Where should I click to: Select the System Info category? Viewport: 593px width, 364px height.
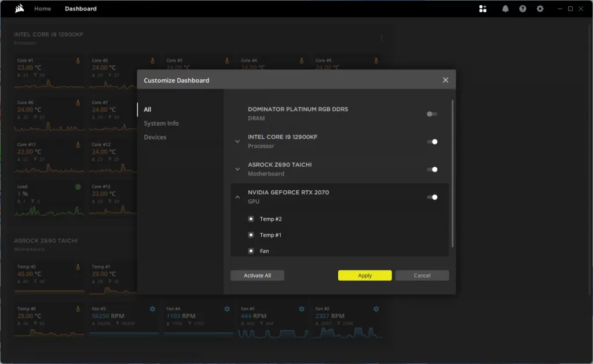click(x=161, y=123)
